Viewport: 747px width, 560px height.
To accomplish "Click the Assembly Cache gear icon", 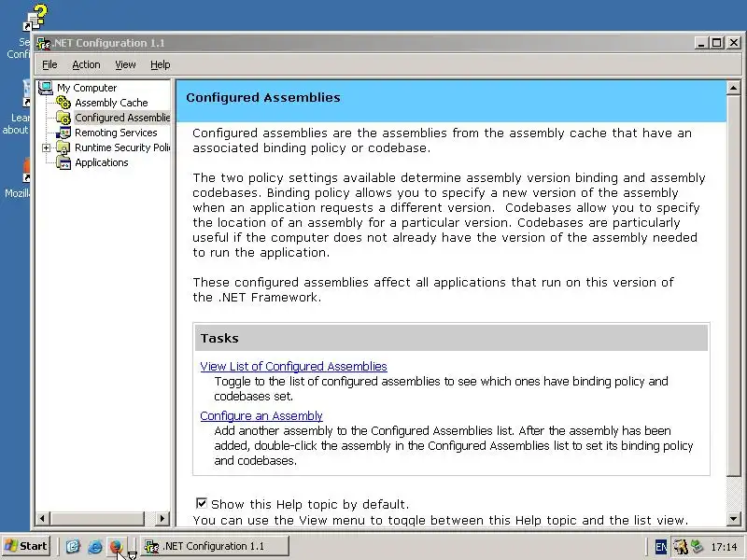I will pos(63,103).
